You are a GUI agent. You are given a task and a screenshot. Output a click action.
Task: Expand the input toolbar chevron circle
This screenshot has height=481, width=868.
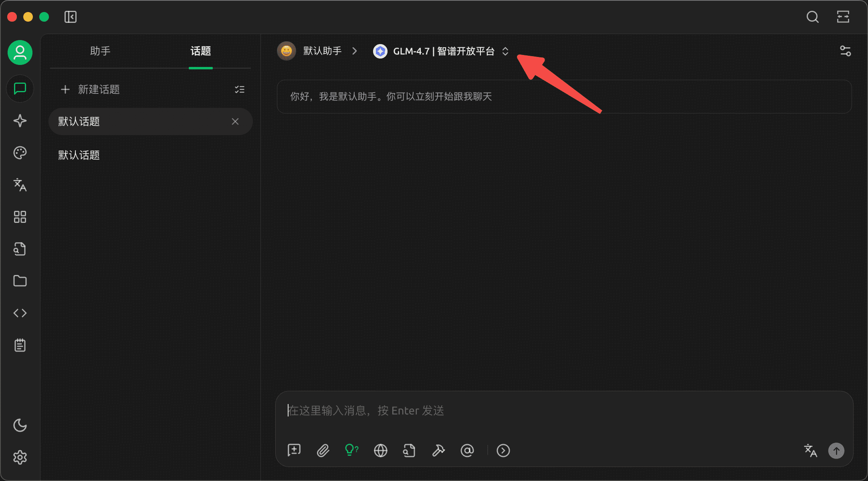(503, 451)
